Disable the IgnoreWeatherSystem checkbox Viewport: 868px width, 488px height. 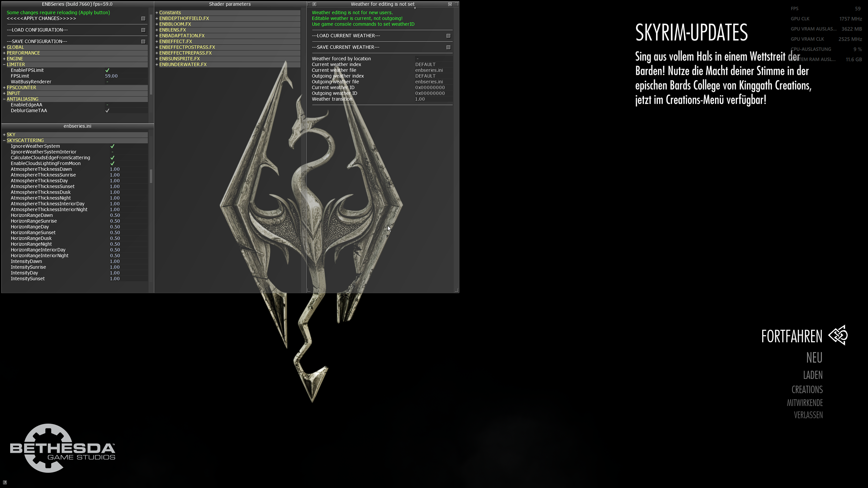pyautogui.click(x=113, y=146)
